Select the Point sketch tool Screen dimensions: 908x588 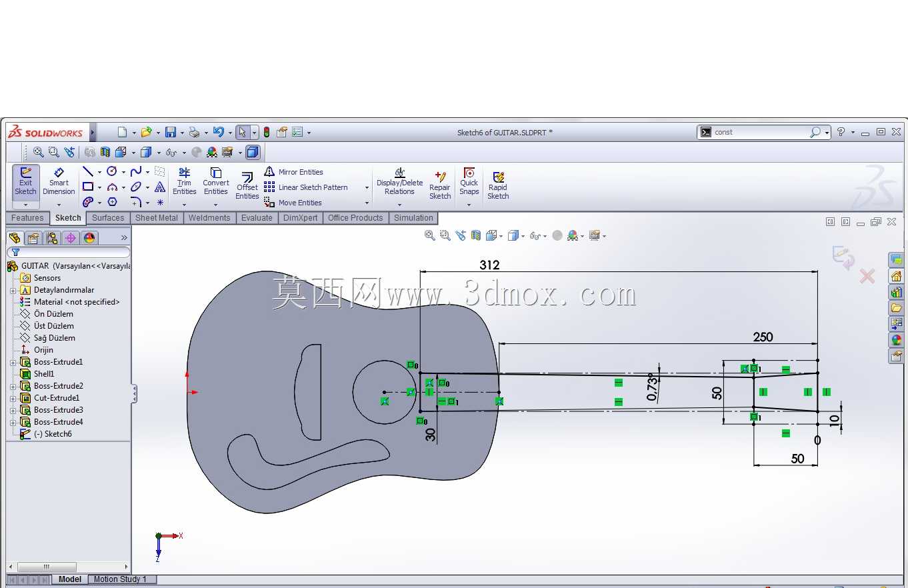pos(160,202)
